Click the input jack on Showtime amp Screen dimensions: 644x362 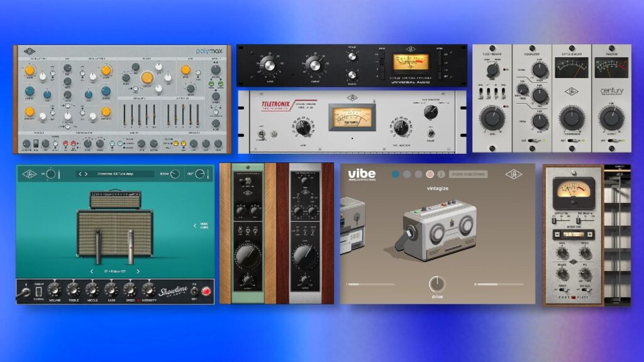tap(25, 292)
